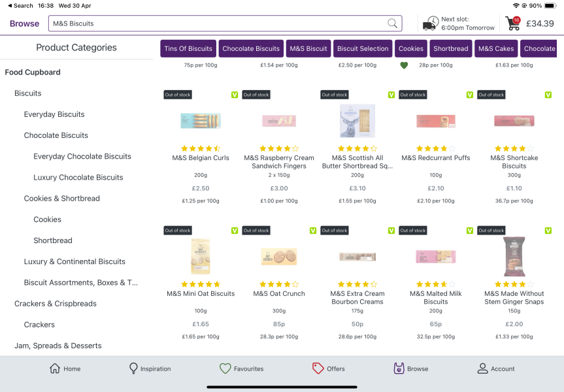This screenshot has width=564, height=392.
Task: Open the Inspiration tab
Action: (x=150, y=368)
